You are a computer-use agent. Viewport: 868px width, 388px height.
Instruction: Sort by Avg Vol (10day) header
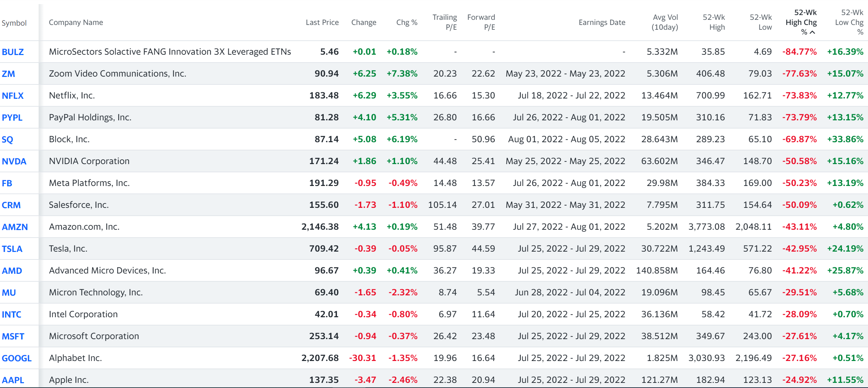point(665,22)
